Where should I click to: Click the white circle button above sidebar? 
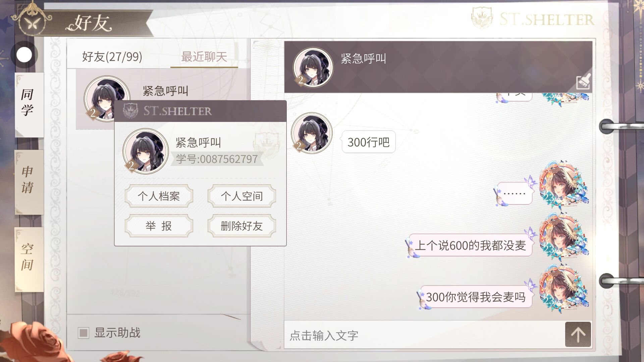click(24, 55)
